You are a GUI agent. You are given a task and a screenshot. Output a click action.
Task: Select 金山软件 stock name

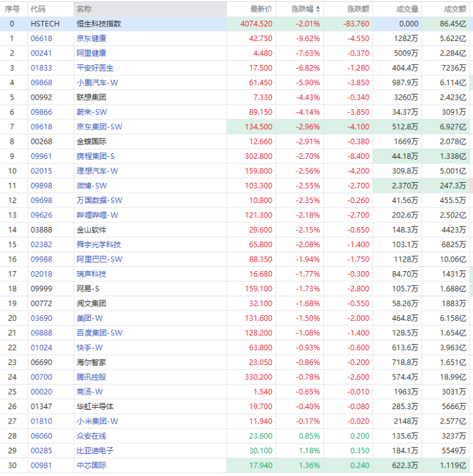click(91, 229)
